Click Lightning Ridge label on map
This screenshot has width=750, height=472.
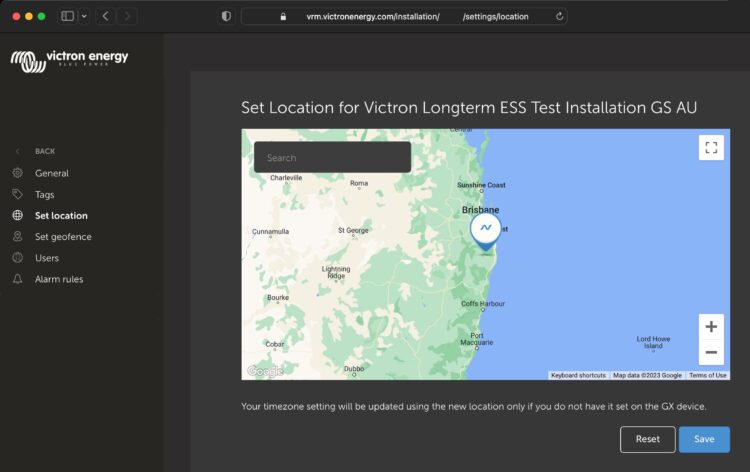(x=336, y=272)
